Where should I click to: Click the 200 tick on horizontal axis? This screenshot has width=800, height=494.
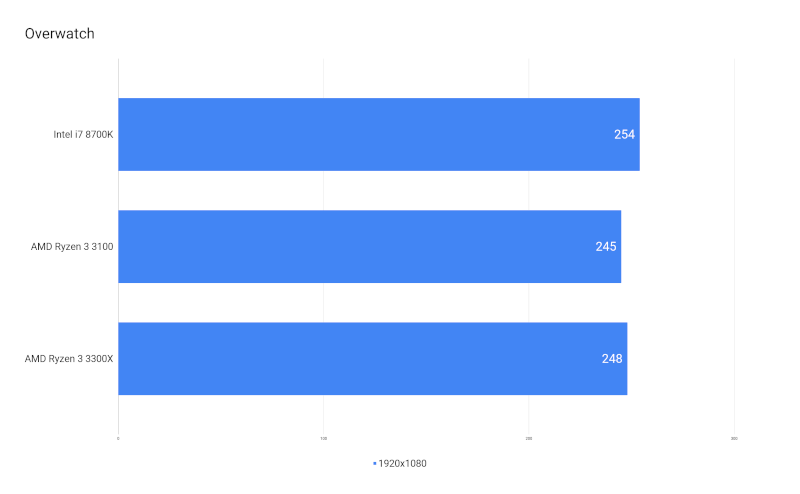pyautogui.click(x=529, y=438)
